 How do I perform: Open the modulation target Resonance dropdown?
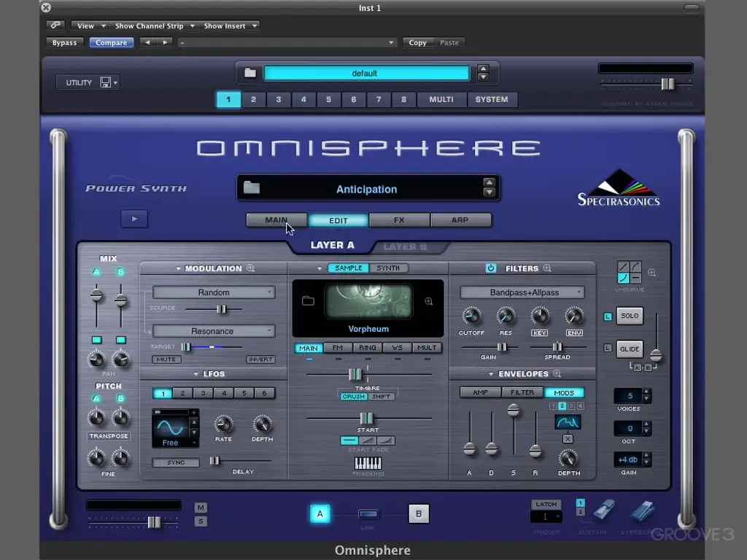point(214,331)
